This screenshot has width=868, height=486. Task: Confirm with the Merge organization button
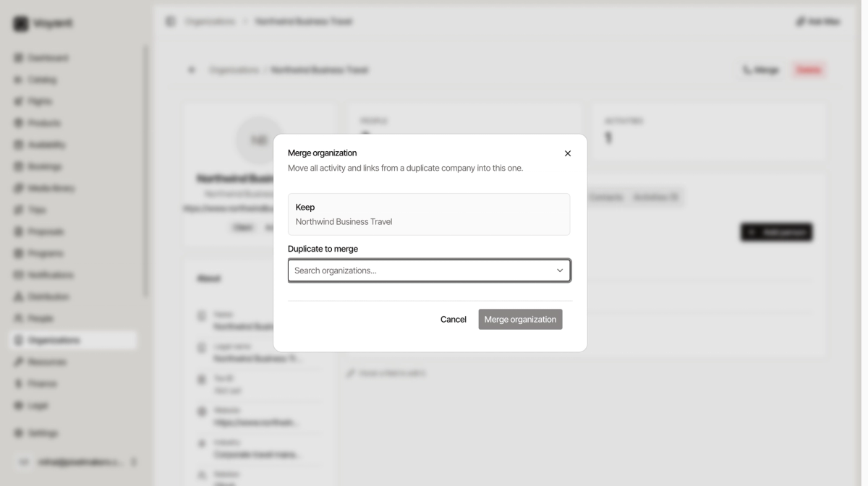pos(520,320)
